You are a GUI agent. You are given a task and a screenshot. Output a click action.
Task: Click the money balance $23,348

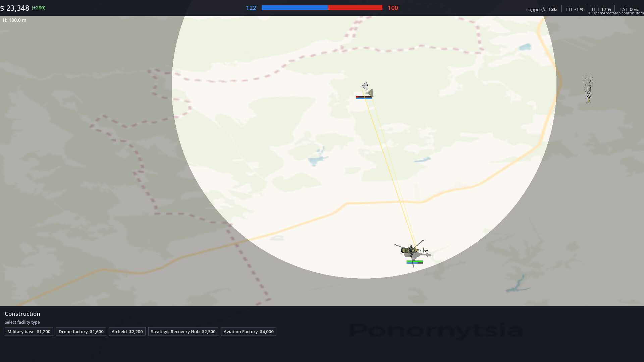[x=15, y=8]
